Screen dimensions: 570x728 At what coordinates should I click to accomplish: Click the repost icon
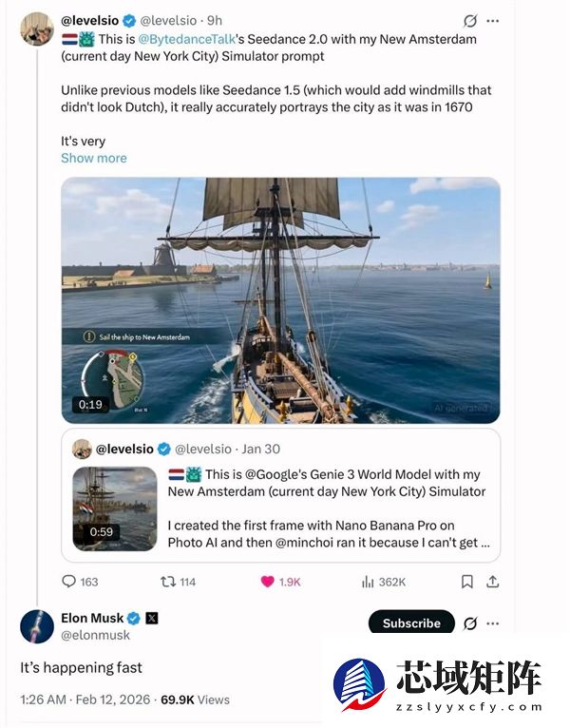coord(167,582)
